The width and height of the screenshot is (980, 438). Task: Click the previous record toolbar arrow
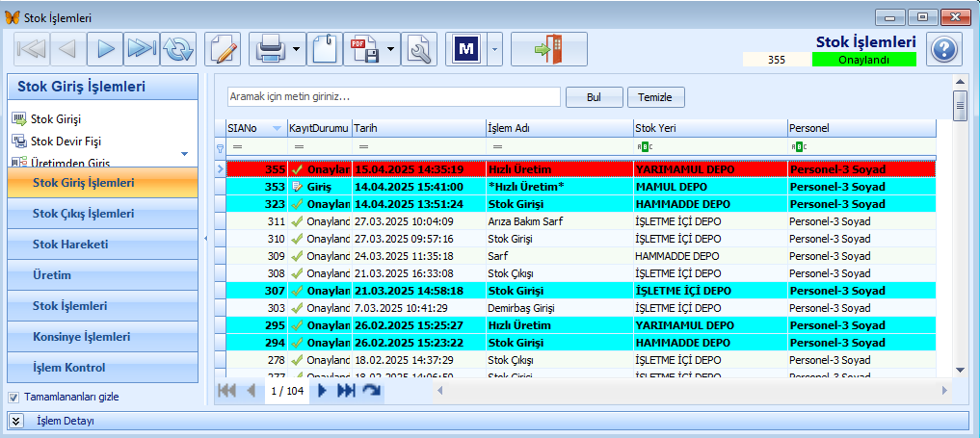(x=68, y=49)
